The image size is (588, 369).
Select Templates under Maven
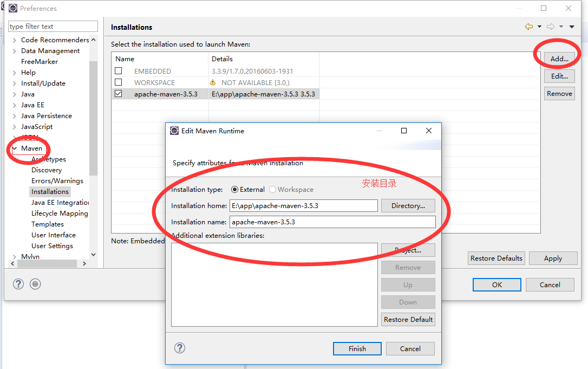pyautogui.click(x=48, y=224)
